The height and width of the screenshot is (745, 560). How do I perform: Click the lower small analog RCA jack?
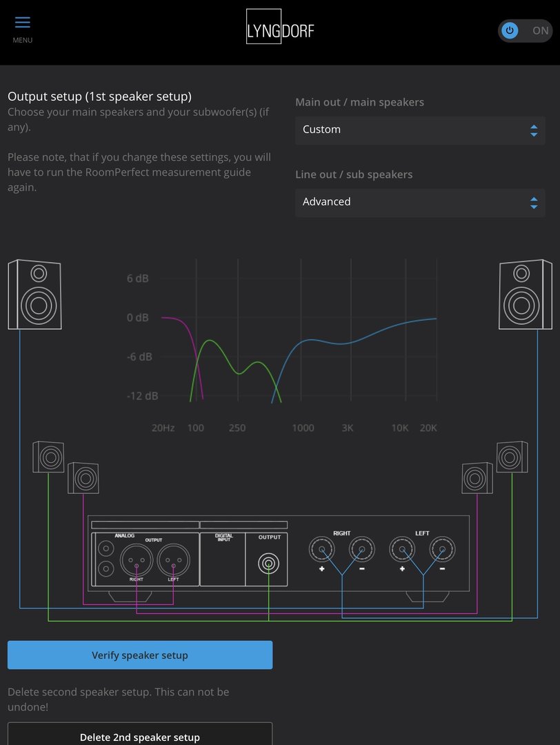pos(106,568)
